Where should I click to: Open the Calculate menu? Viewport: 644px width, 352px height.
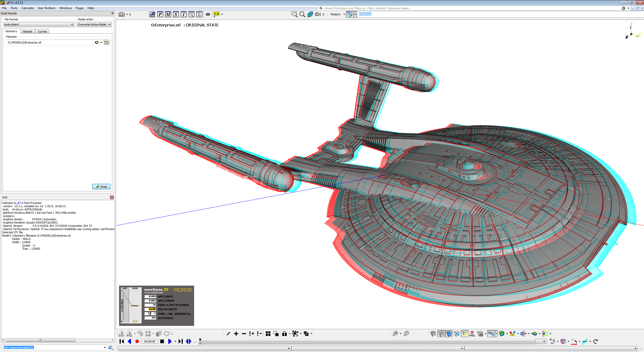pyautogui.click(x=27, y=8)
